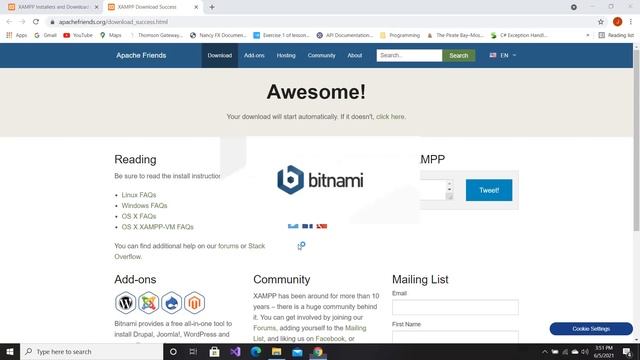
Task: Go forward to next page
Action: point(22,22)
